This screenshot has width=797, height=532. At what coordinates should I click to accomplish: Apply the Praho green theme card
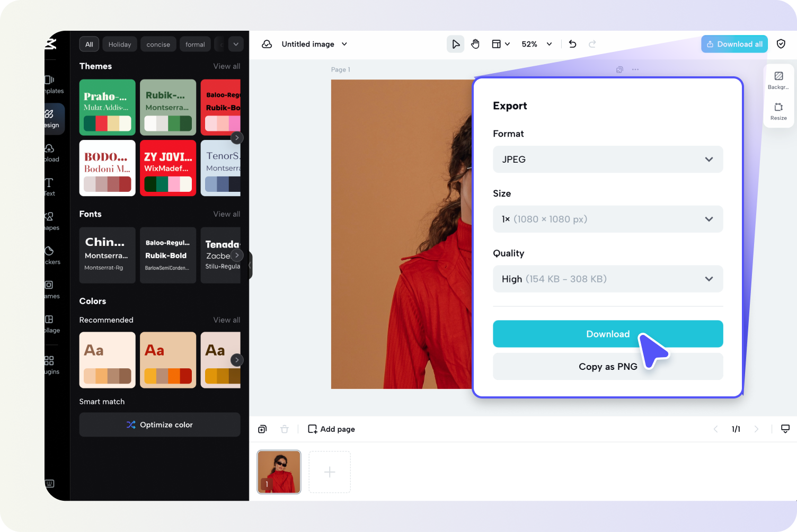(x=108, y=108)
